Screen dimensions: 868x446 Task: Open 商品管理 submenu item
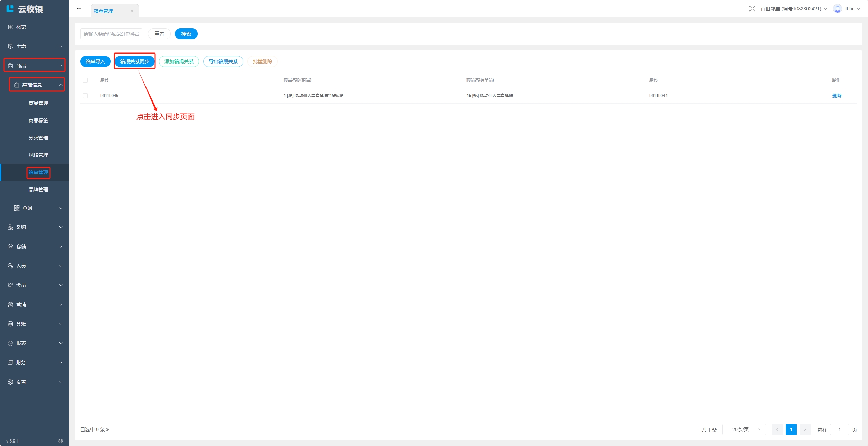[x=38, y=103]
